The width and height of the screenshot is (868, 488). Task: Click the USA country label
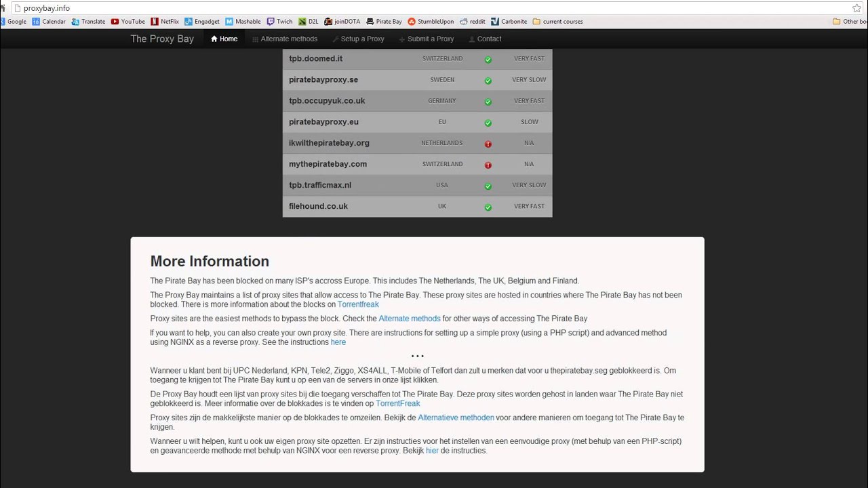pos(442,185)
